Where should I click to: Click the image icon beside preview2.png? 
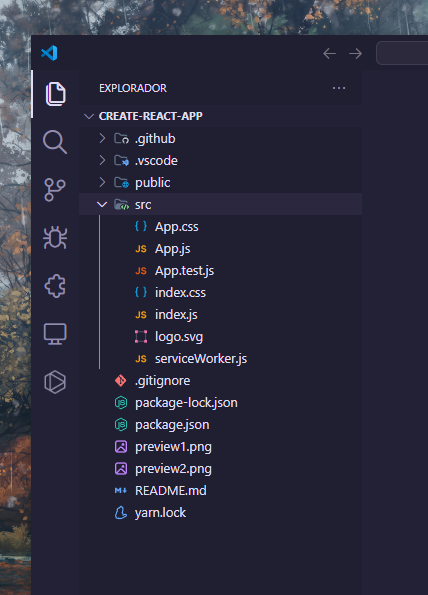click(x=121, y=469)
